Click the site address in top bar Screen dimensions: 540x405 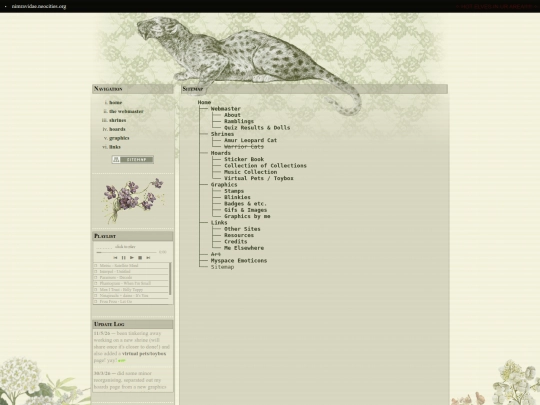point(39,6)
